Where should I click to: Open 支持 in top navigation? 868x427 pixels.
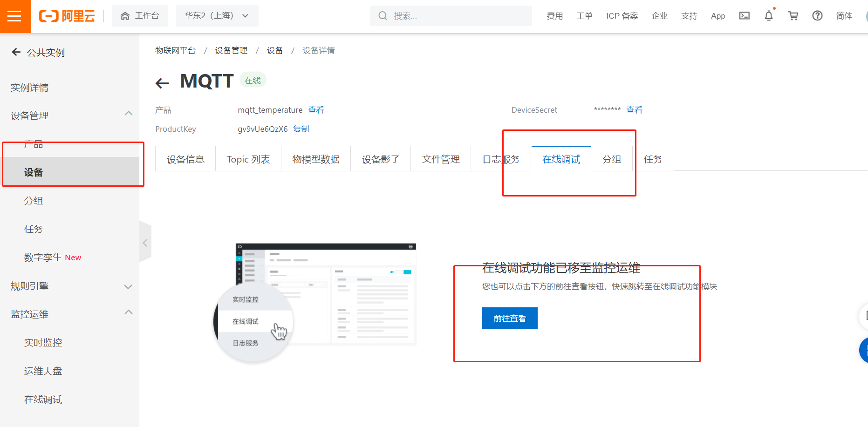click(x=689, y=16)
